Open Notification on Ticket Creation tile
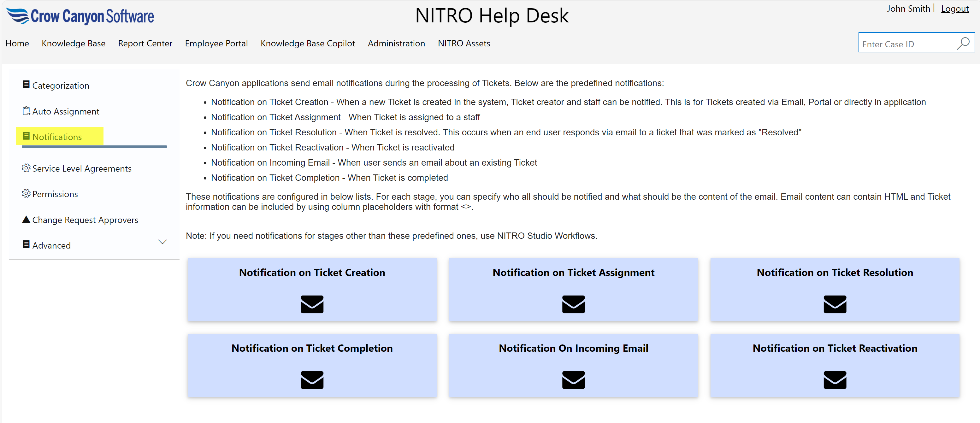 pyautogui.click(x=312, y=272)
